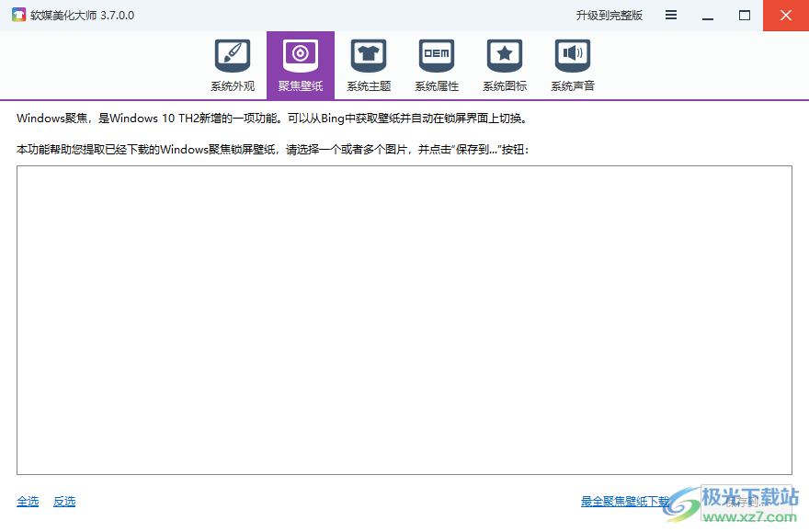Switch to the 系统外观 tab
This screenshot has width=809, height=532.
point(232,64)
